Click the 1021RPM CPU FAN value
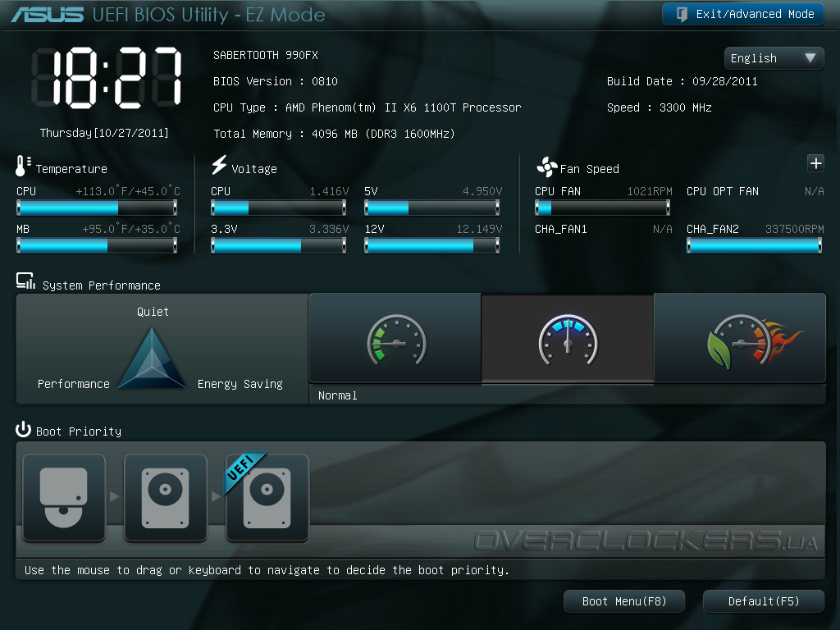 (650, 191)
